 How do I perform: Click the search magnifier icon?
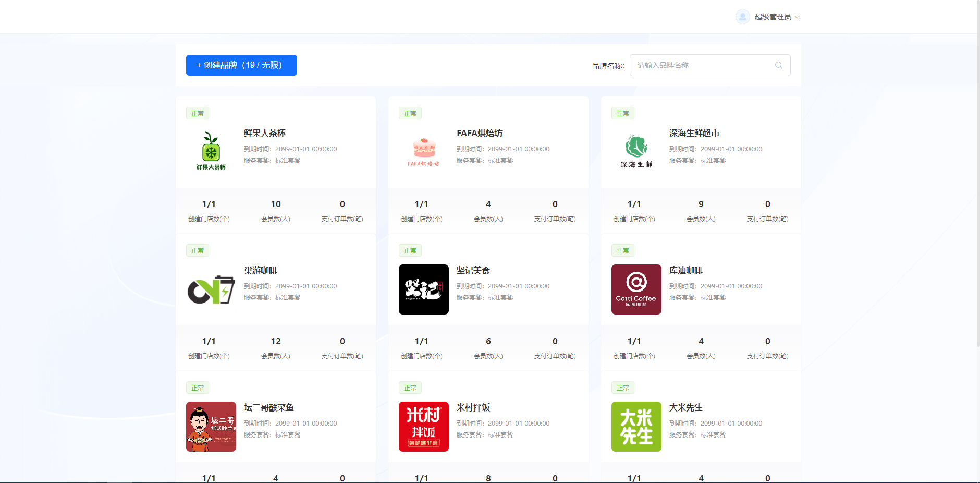779,65
